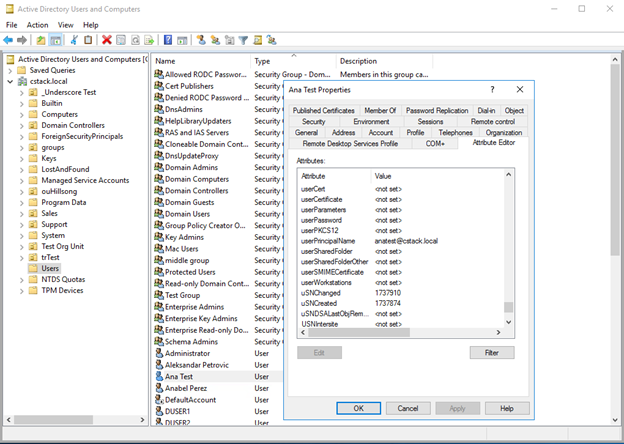Click the Create new organizational unit icon
Viewport: 624px width, 444px height.
[x=229, y=40]
